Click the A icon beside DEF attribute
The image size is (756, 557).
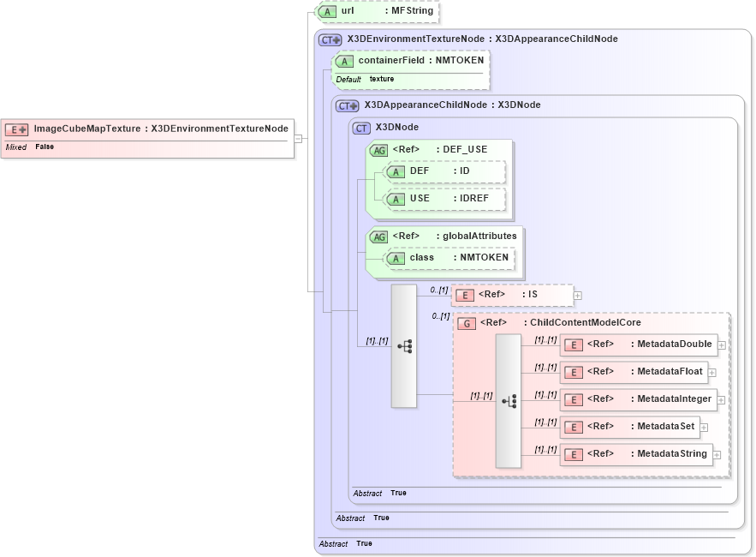click(396, 172)
